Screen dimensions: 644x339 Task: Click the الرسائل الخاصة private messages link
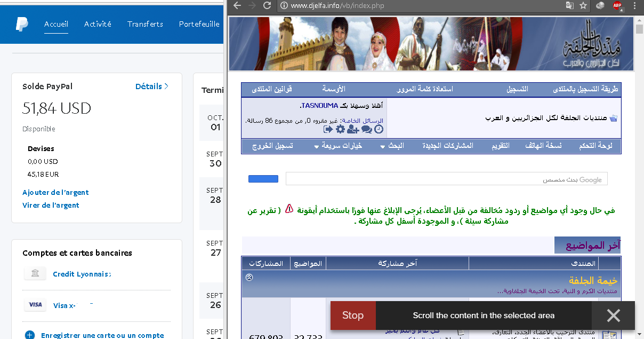point(362,121)
